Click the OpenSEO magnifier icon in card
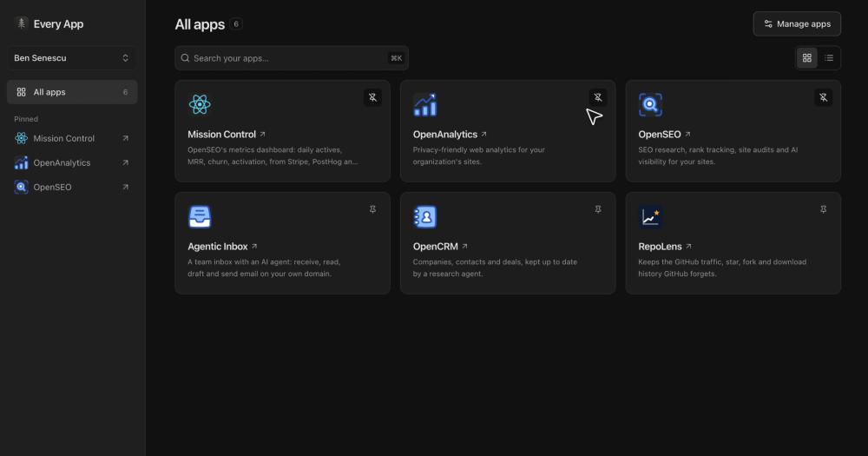 coord(650,104)
